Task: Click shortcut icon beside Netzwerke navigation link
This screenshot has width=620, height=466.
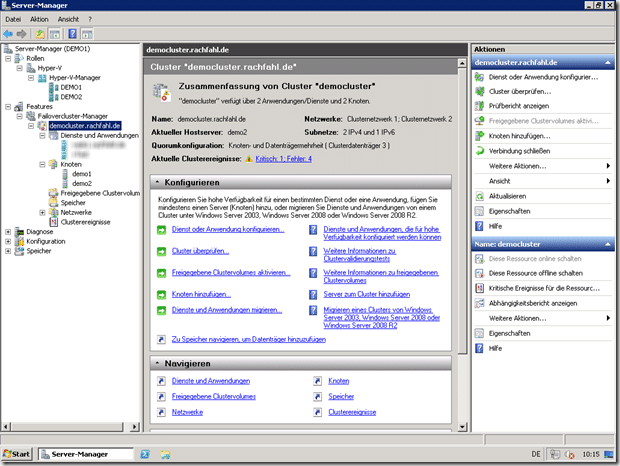Action: (161, 412)
